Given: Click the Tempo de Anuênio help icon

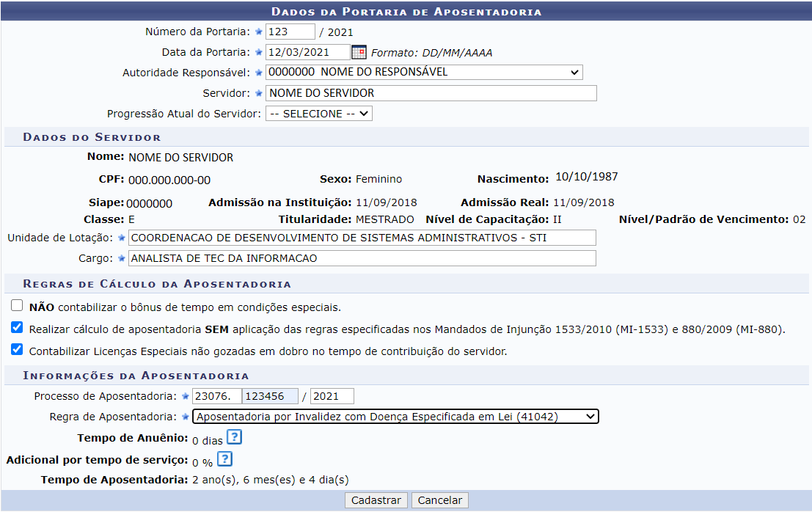Looking at the screenshot, I should [x=234, y=438].
